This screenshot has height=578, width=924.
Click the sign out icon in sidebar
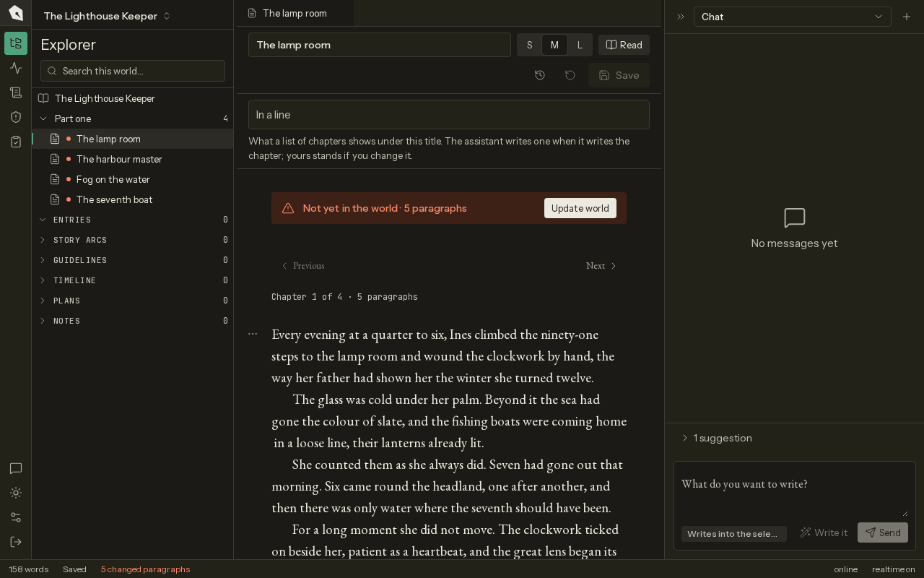[x=16, y=542]
